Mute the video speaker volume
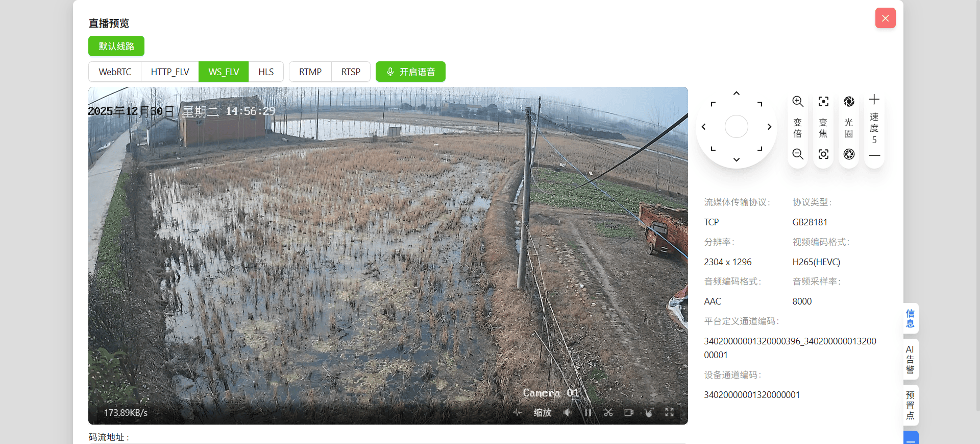This screenshot has width=980, height=444. pyautogui.click(x=567, y=412)
